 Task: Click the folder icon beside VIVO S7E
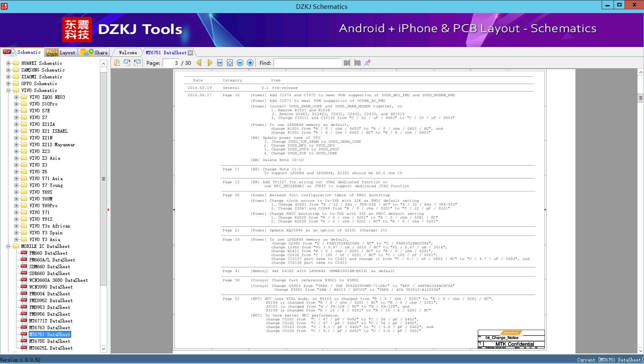[x=24, y=111]
